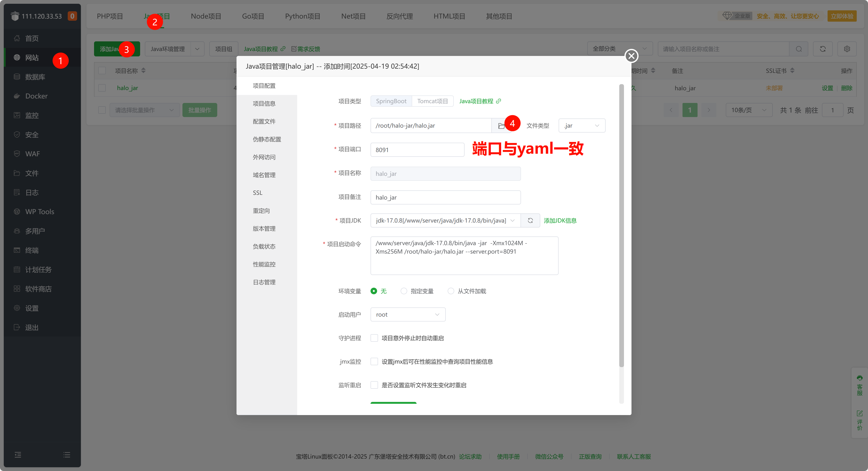The image size is (868, 471).
Task: Open the 首页 home icon in sidebar
Action: coord(17,38)
